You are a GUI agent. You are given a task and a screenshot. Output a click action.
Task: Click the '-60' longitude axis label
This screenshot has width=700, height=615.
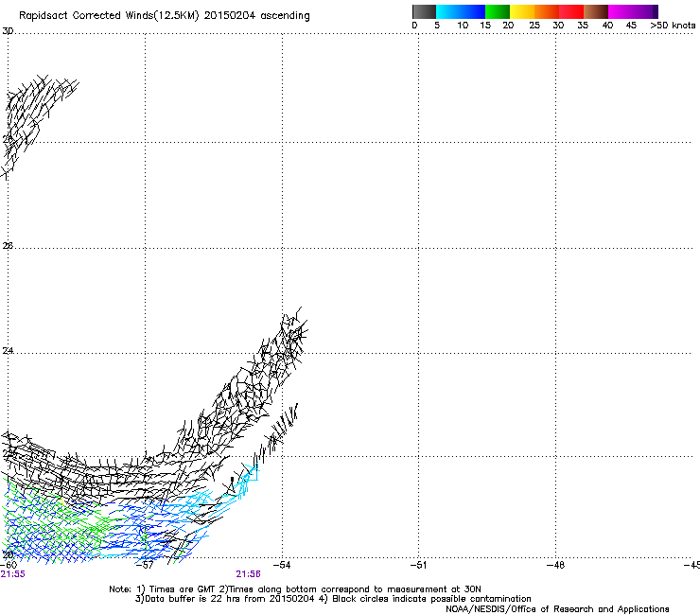pyautogui.click(x=9, y=565)
